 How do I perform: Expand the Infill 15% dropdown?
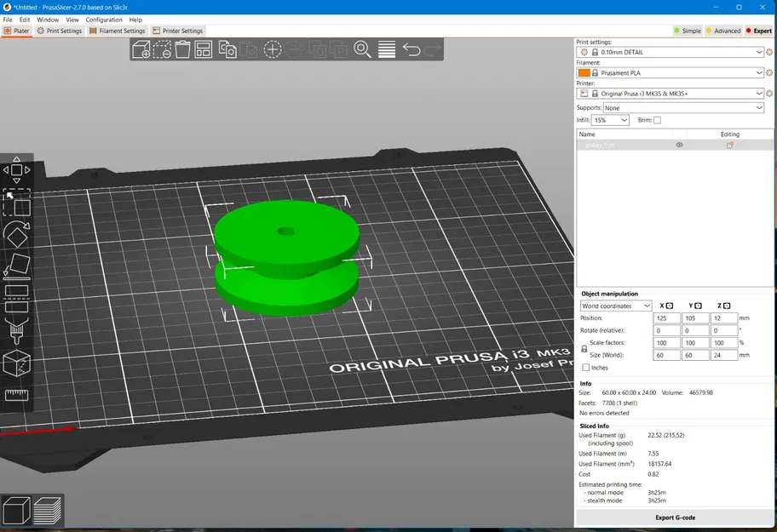tap(610, 121)
